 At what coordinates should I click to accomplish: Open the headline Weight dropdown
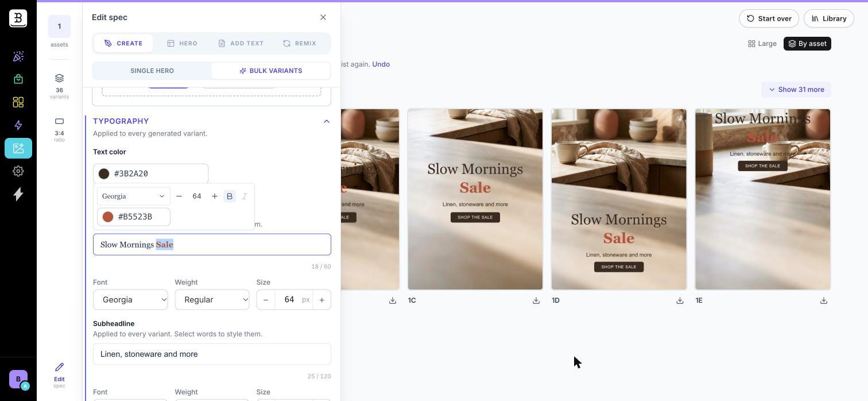212,300
